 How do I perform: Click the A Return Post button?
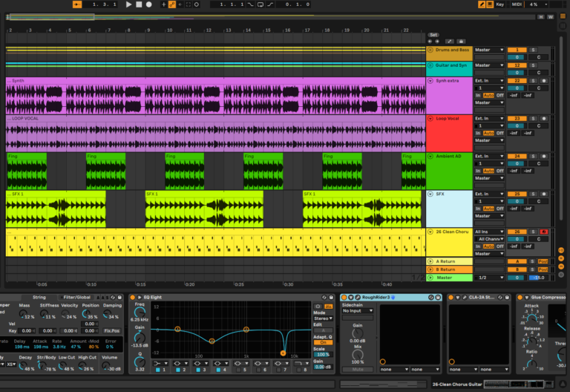[543, 261]
